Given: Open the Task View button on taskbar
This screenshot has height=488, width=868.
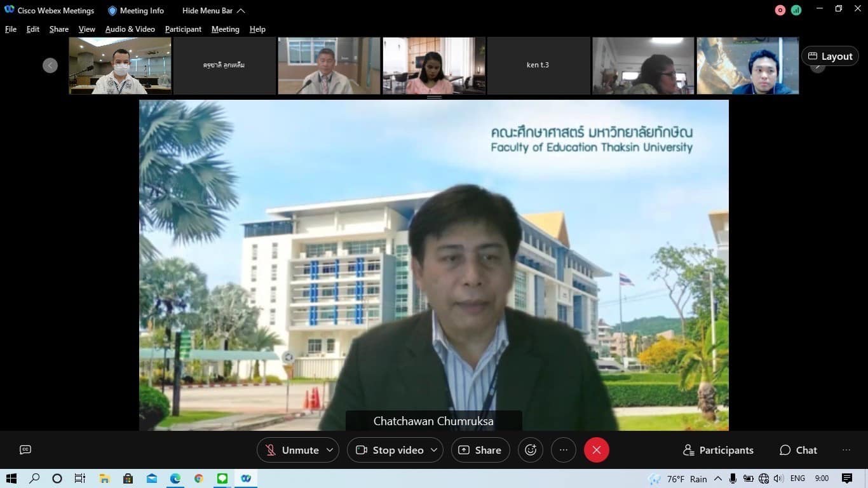Looking at the screenshot, I should pyautogui.click(x=80, y=478).
